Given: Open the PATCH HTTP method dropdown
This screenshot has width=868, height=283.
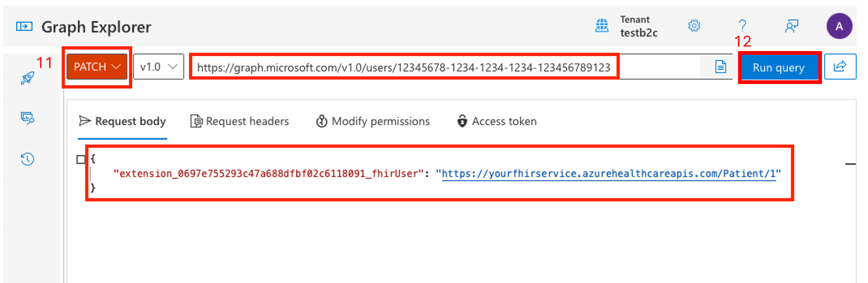Looking at the screenshot, I should (x=97, y=67).
